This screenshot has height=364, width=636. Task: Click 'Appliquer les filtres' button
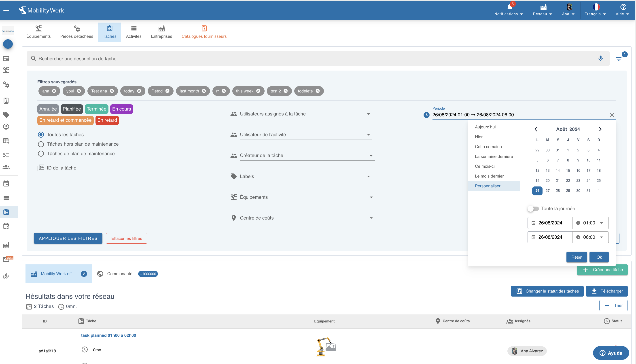pyautogui.click(x=68, y=238)
